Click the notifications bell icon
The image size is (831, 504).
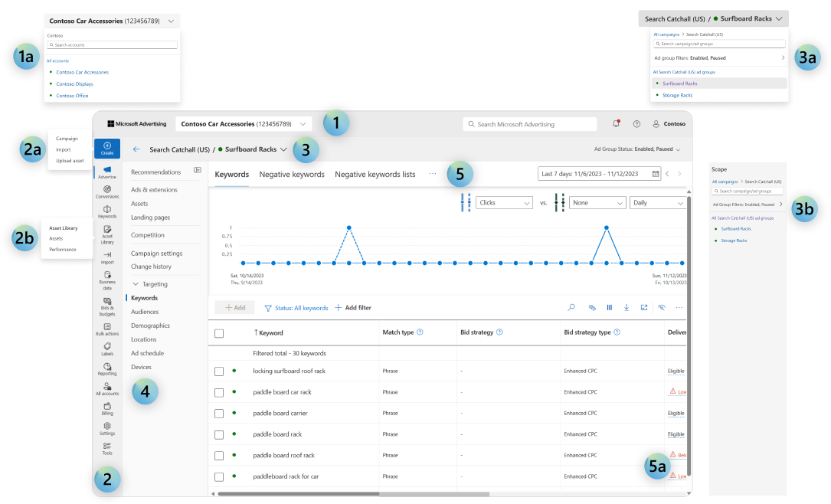pyautogui.click(x=616, y=123)
